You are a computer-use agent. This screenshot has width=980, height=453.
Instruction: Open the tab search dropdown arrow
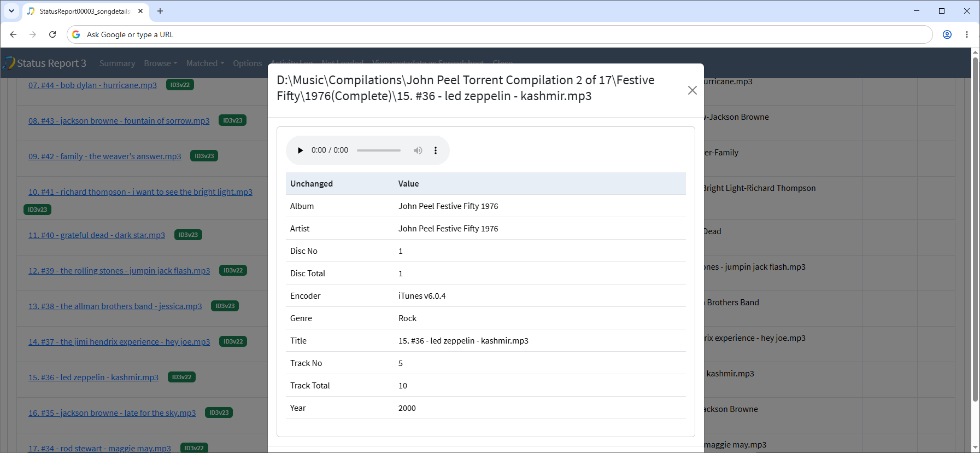[x=11, y=11]
